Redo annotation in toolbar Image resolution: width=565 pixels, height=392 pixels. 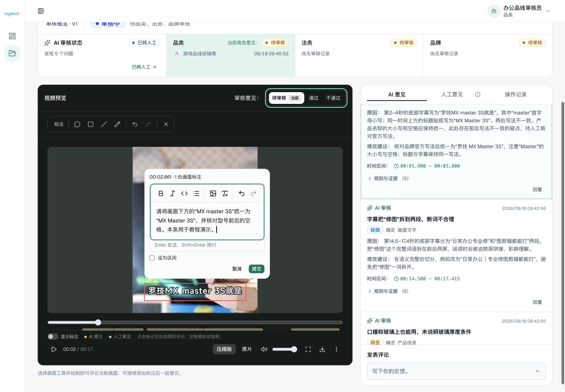coord(148,124)
